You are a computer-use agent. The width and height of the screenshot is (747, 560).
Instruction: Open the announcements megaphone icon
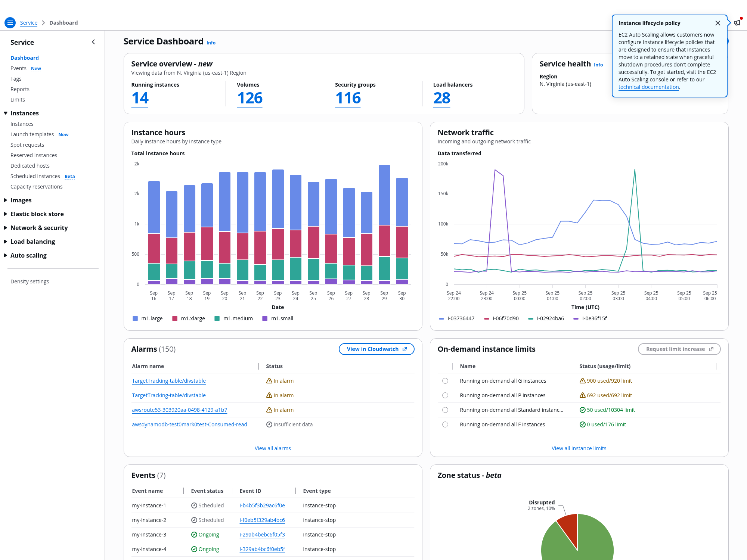click(737, 23)
